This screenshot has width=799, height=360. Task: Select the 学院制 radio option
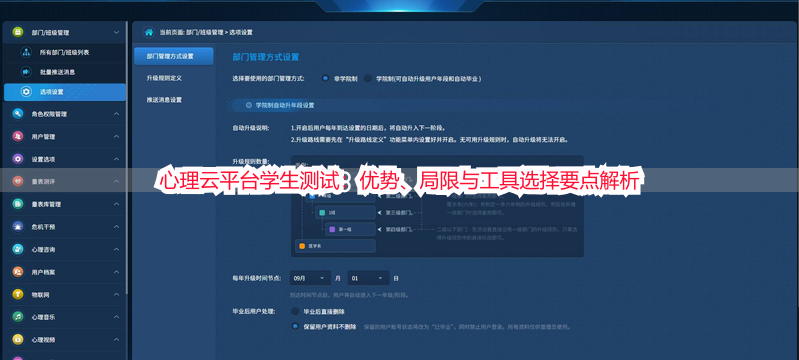click(367, 79)
